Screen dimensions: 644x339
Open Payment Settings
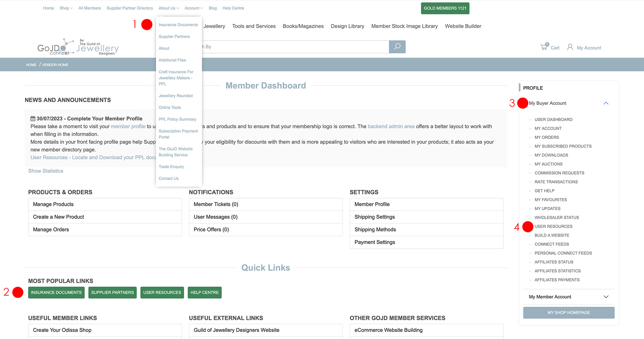(427, 242)
